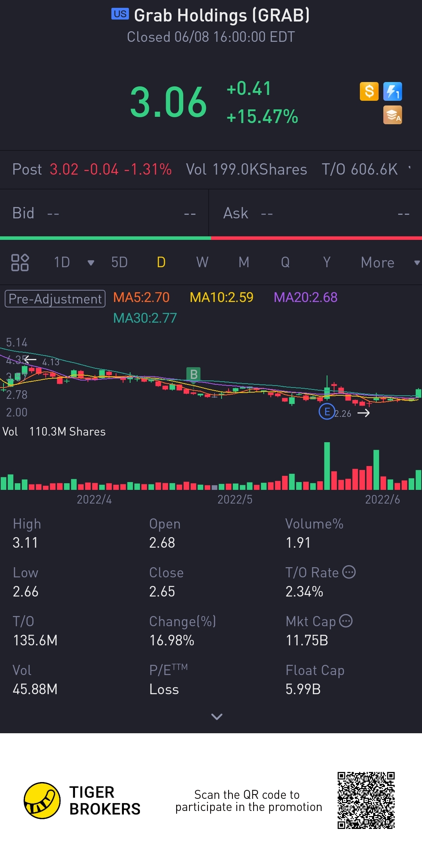Tap the MA5:2.70 indicator label
422x868 pixels.
(141, 298)
